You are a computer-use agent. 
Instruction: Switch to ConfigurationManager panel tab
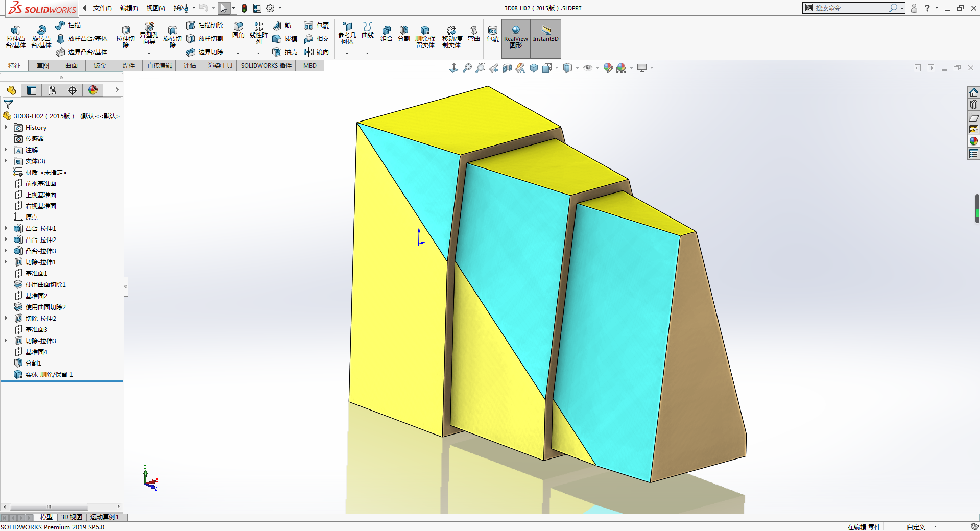pos(52,90)
